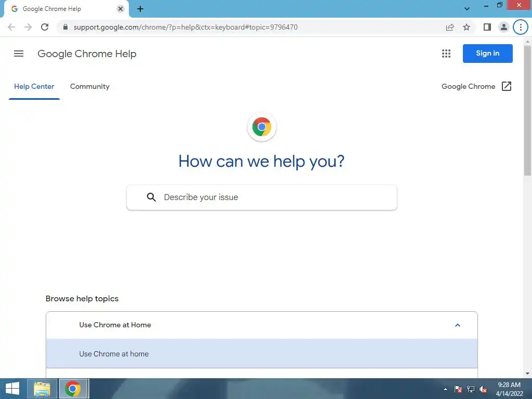Close the Google Chrome Help tab
Image resolution: width=532 pixels, height=399 pixels.
coord(121,9)
